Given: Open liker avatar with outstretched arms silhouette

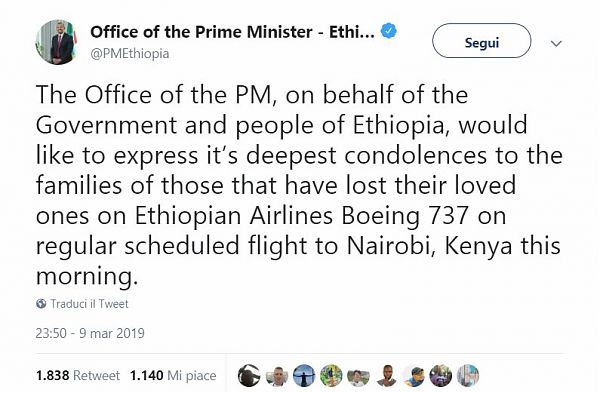Looking at the screenshot, I should point(304,375).
